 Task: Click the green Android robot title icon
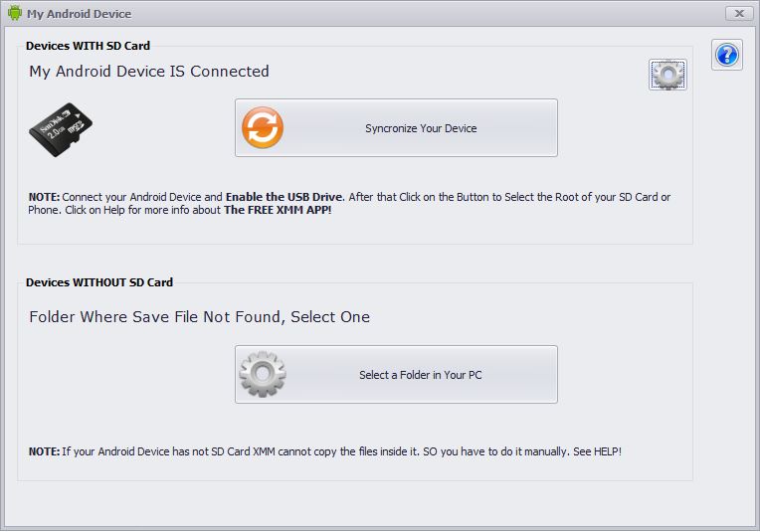pos(14,14)
